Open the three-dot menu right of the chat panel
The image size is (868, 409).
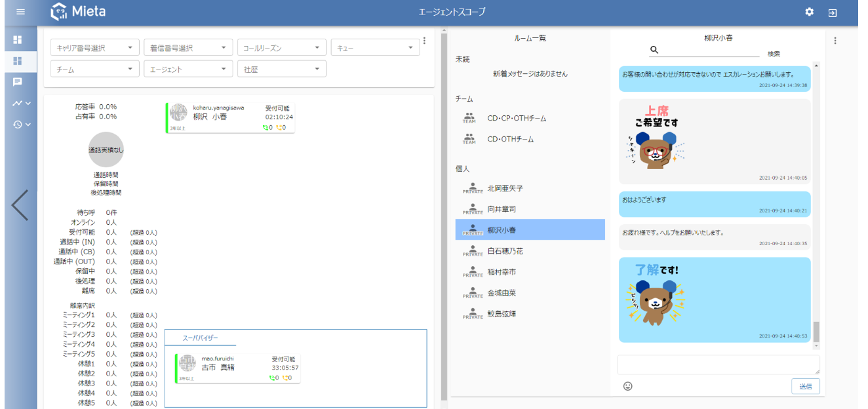[x=835, y=41]
